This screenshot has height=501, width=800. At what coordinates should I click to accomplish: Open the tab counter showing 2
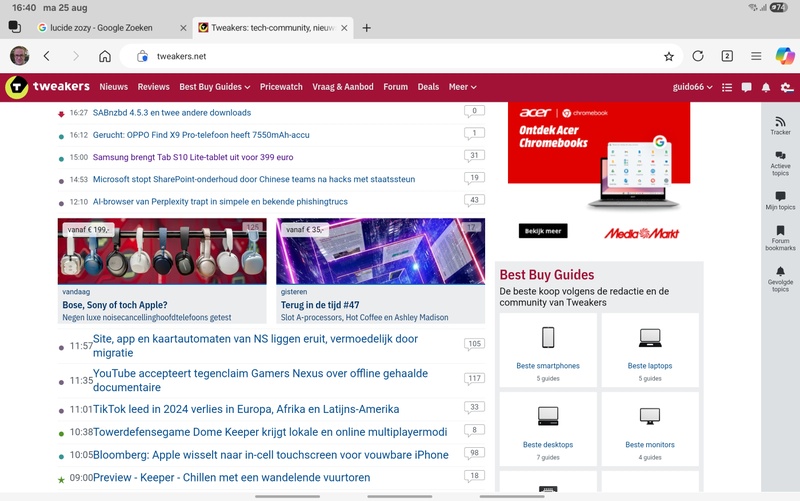click(727, 56)
